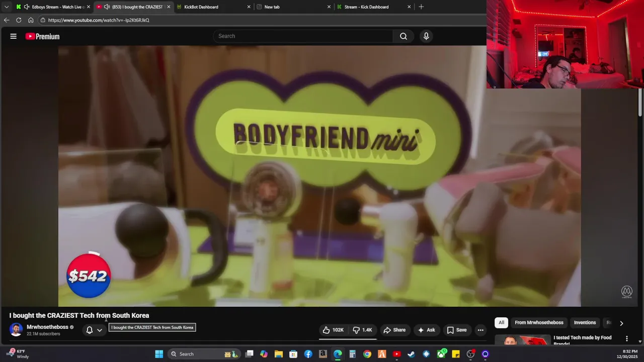Go back in the browser

coord(7,20)
